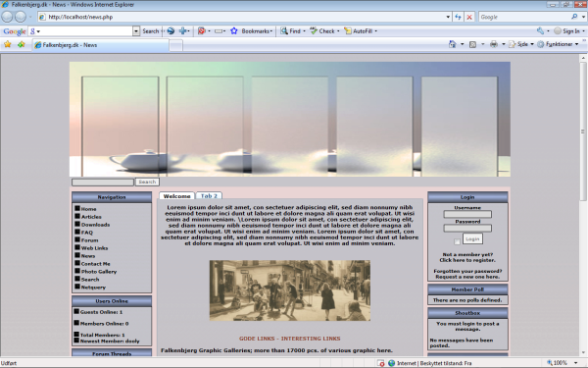Click the Stop loading red X icon
This screenshot has width=588, height=368.
coord(469,17)
